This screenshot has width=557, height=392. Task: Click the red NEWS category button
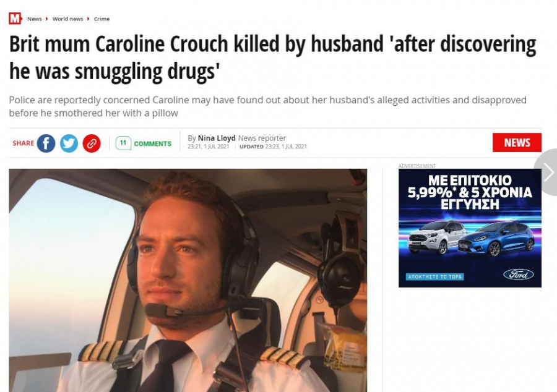[x=517, y=143]
